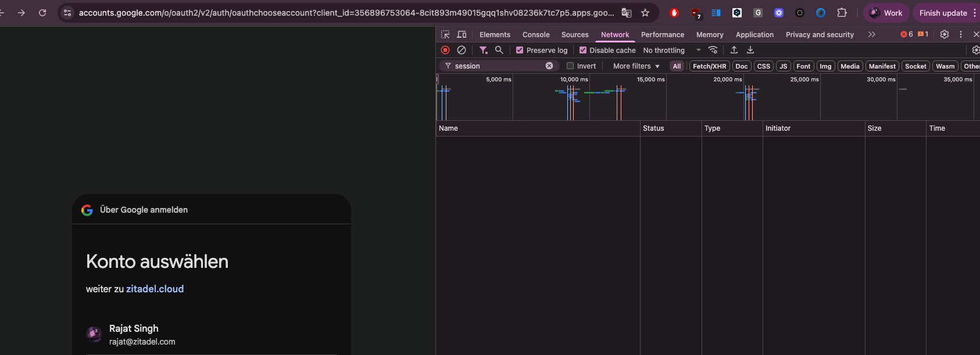Open the Memory tab
This screenshot has height=355, width=980.
(x=710, y=35)
